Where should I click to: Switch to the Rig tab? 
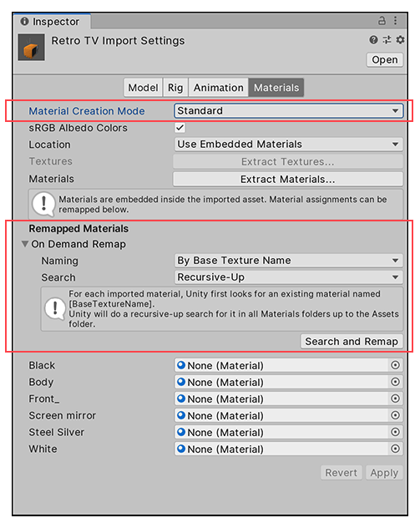point(175,88)
